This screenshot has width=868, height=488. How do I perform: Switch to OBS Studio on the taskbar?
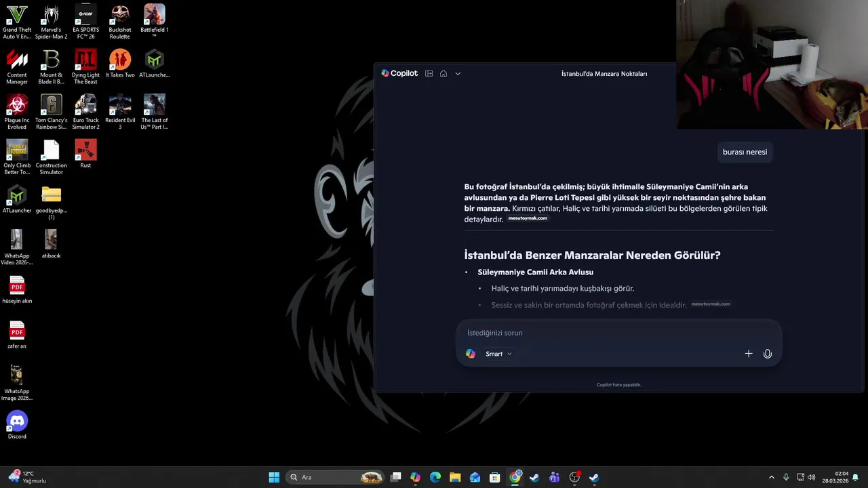574,477
